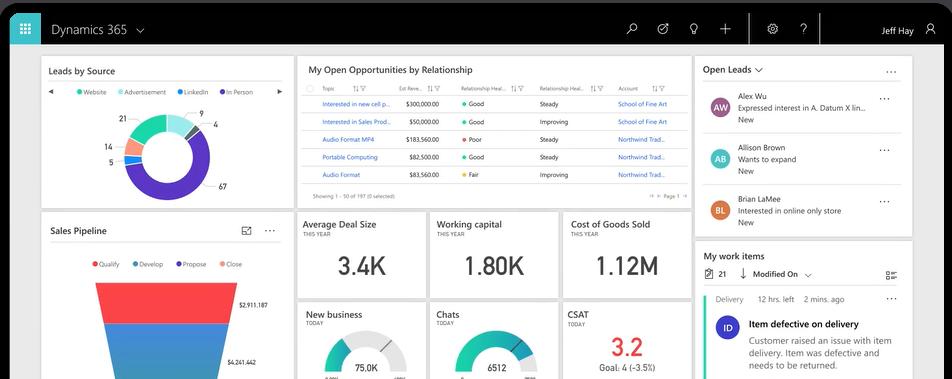
Task: Sort the Account column
Action: (x=654, y=89)
